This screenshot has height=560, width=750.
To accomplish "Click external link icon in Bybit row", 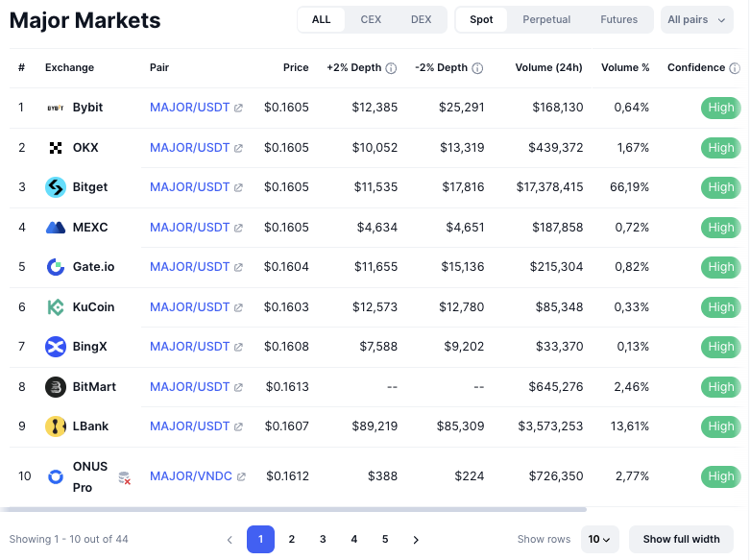I will point(238,109).
